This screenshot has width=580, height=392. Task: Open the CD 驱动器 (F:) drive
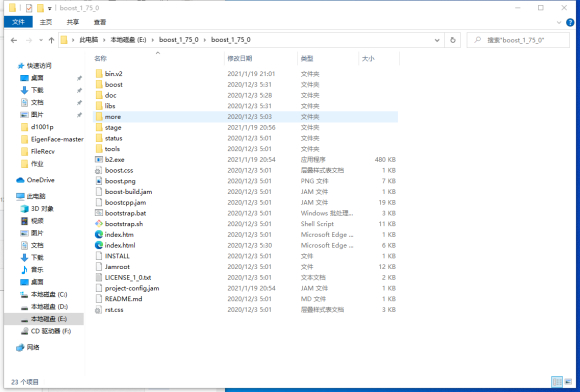click(x=46, y=331)
